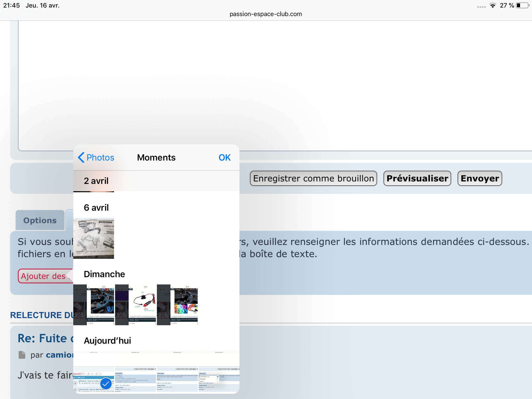This screenshot has width=532, height=399.
Task: Tap the passion-espace-club.com address bar
Action: (265, 14)
